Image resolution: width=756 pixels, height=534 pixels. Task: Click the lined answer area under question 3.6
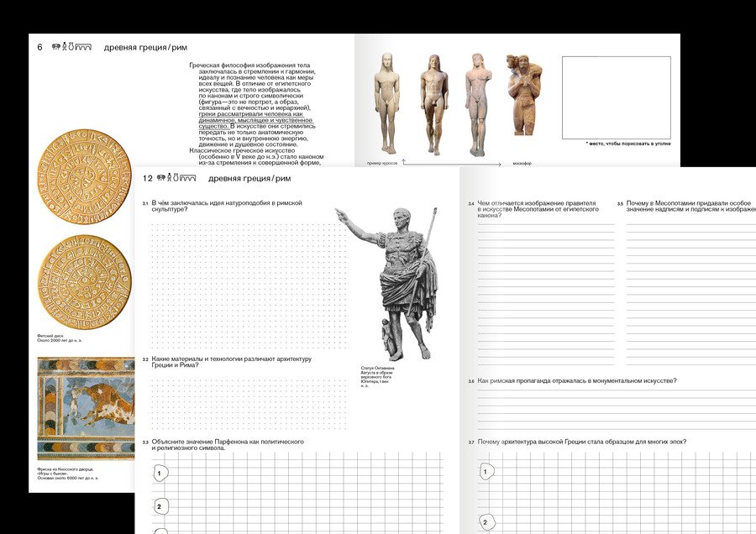(x=617, y=409)
